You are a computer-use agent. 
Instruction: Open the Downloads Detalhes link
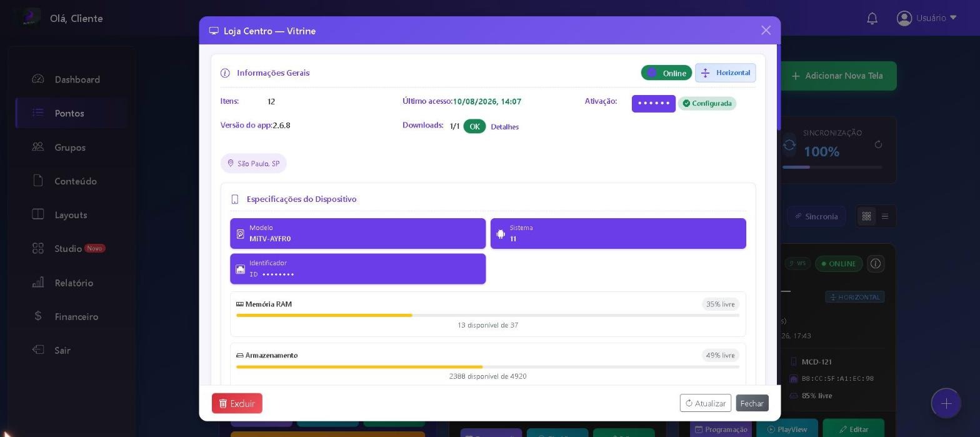[504, 126]
